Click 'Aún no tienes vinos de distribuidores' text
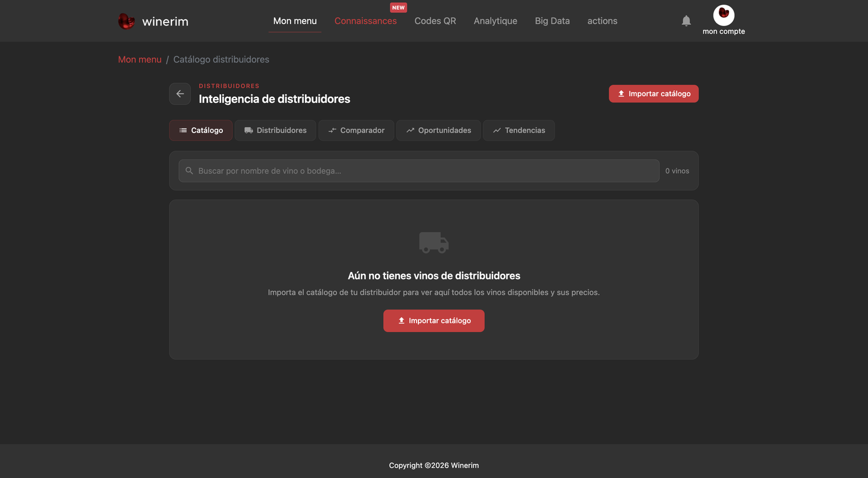The width and height of the screenshot is (868, 478). (434, 276)
